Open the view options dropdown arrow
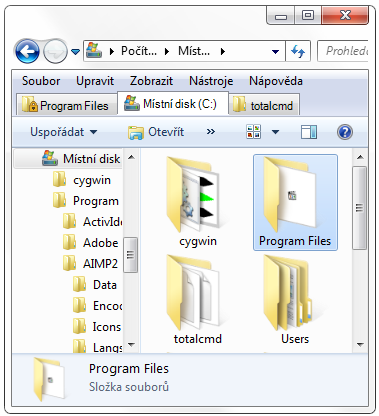379x416 pixels. click(275, 132)
